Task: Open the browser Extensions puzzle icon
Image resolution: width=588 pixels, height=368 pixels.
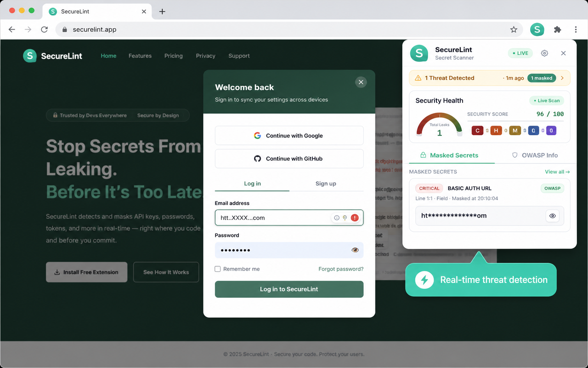Action: click(557, 29)
